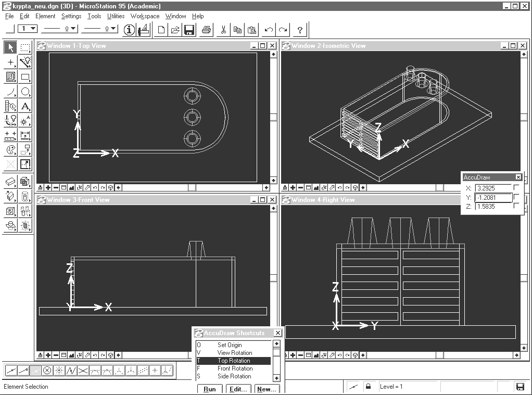The image size is (532, 395).
Task: Open the Utilities menu
Action: [116, 16]
